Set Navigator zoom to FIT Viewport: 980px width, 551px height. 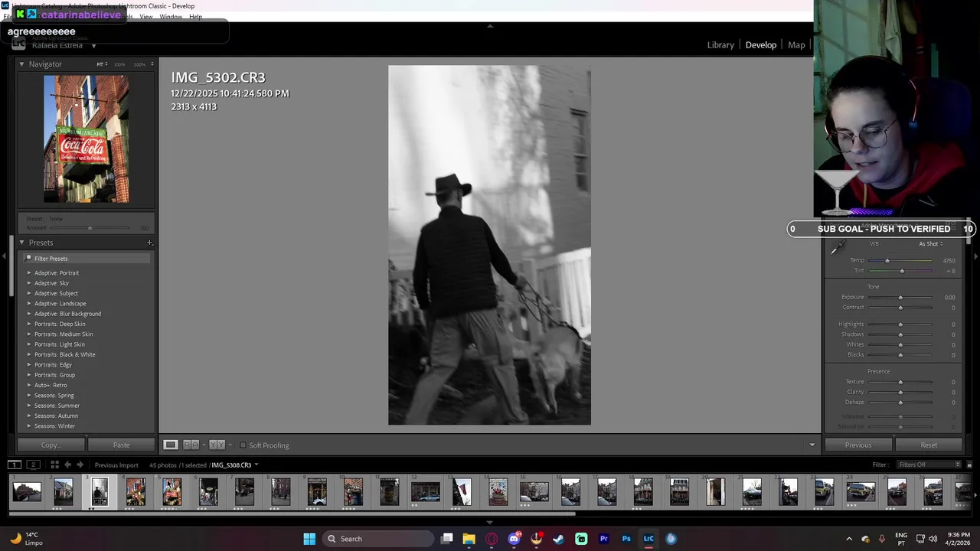point(100,64)
